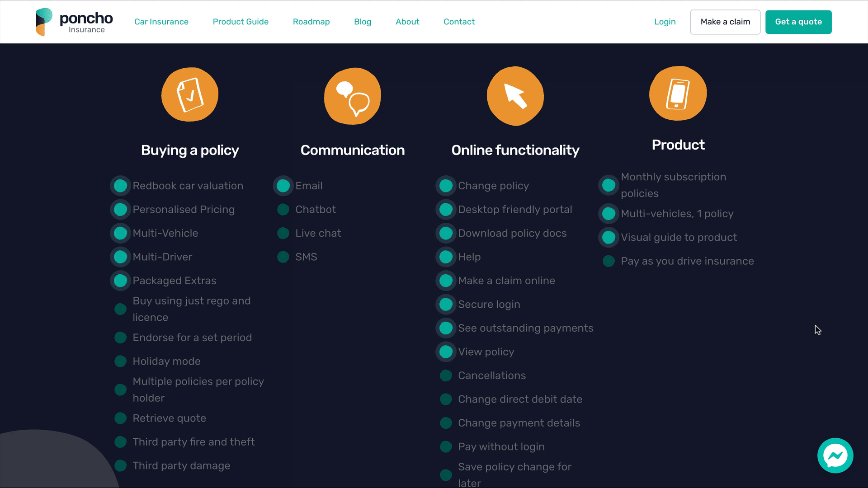Screen dimensions: 868x488
Task: Click the dot beside Redbook car valuation
Action: [x=120, y=186]
